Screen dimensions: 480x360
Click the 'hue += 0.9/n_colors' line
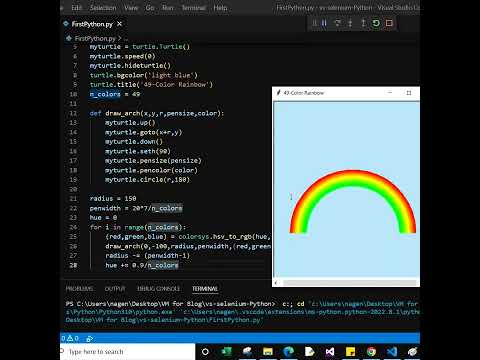point(142,265)
